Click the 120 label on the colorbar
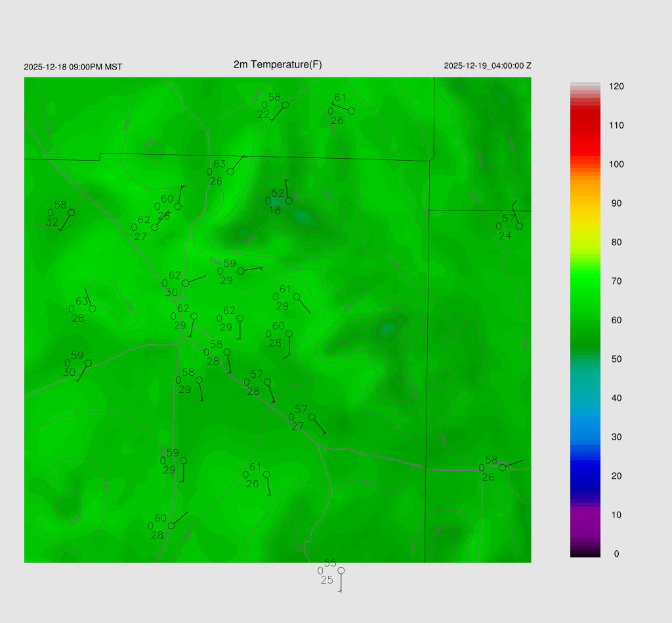Image resolution: width=672 pixels, height=623 pixels. pyautogui.click(x=616, y=87)
